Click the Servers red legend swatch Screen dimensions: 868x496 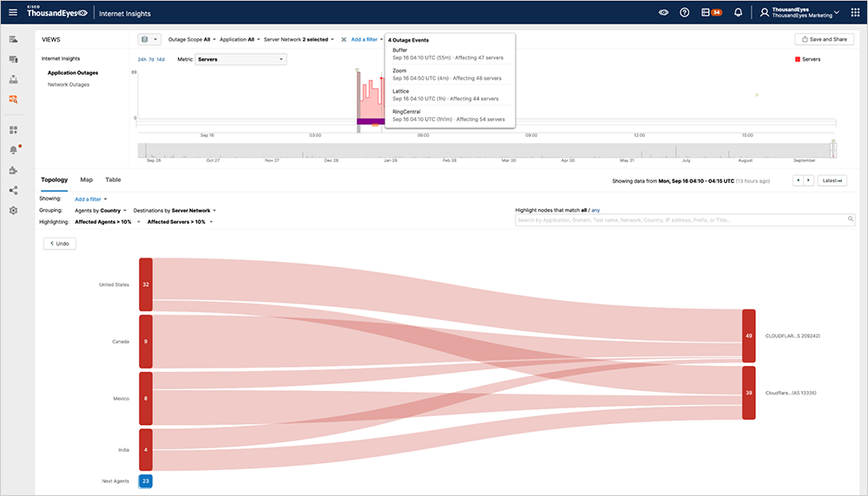(798, 59)
